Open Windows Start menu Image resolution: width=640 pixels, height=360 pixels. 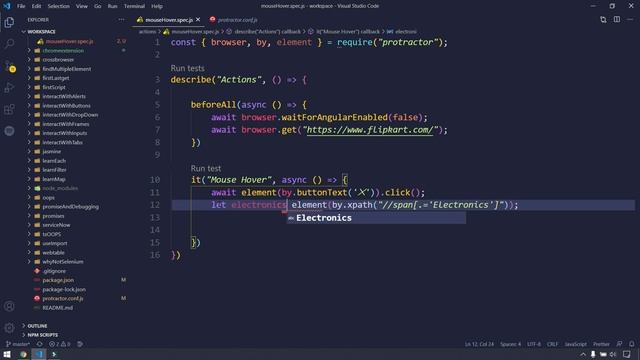[x=7, y=354]
